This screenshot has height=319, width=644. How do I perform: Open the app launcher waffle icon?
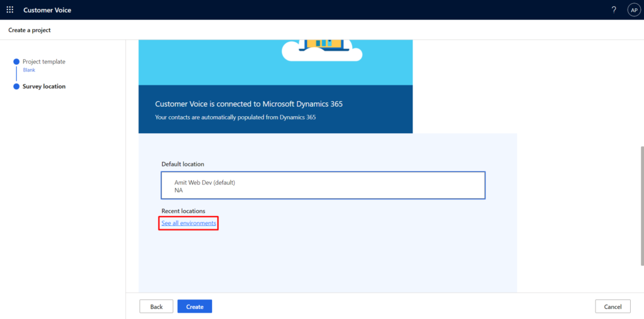click(10, 10)
